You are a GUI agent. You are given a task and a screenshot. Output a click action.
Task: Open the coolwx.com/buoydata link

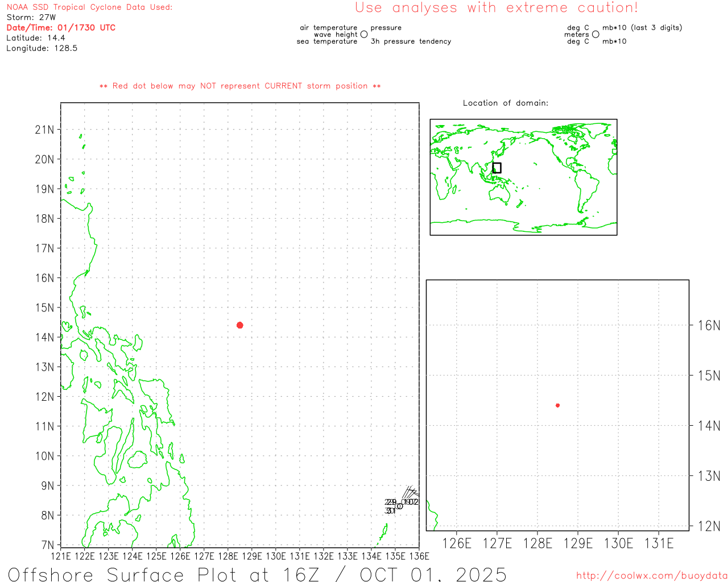tap(651, 576)
